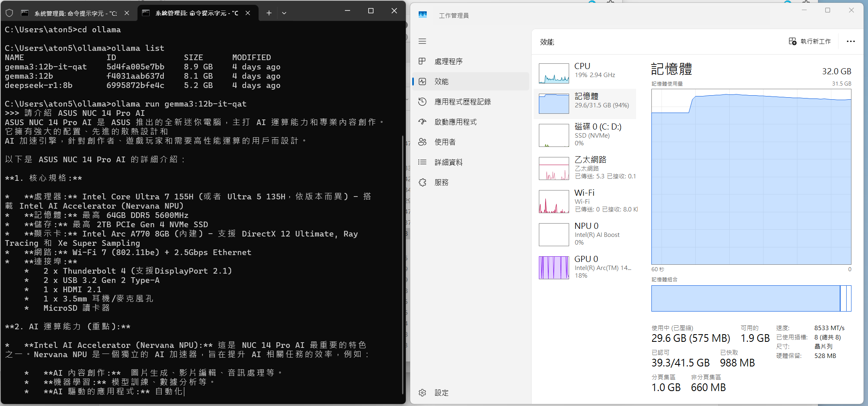The image size is (868, 406).
Task: Click the '1.9 GB' available memory value
Action: [x=755, y=338]
